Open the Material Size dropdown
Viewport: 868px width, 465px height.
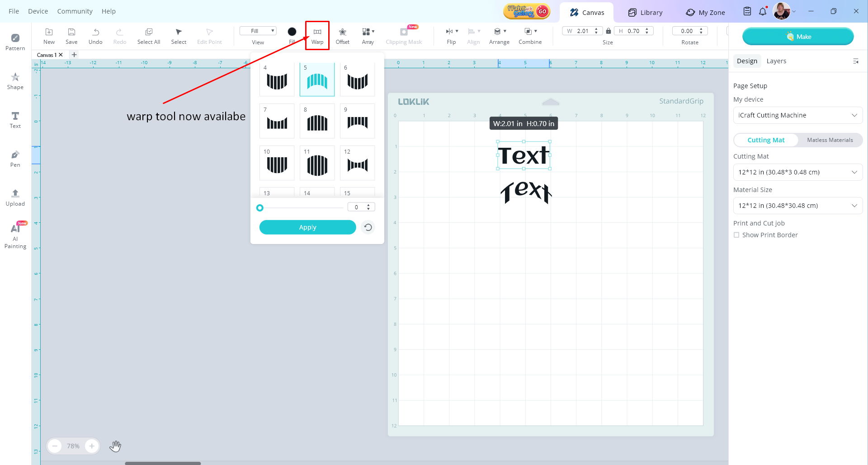coord(797,206)
